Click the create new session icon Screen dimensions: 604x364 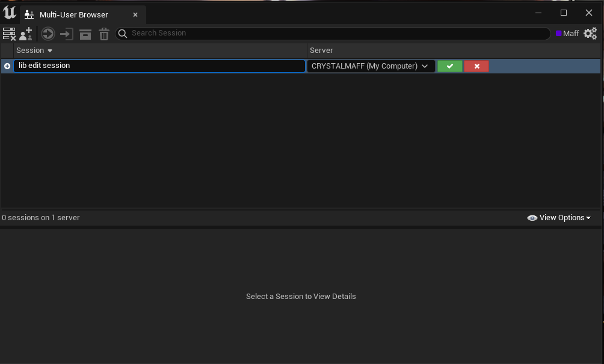point(25,34)
